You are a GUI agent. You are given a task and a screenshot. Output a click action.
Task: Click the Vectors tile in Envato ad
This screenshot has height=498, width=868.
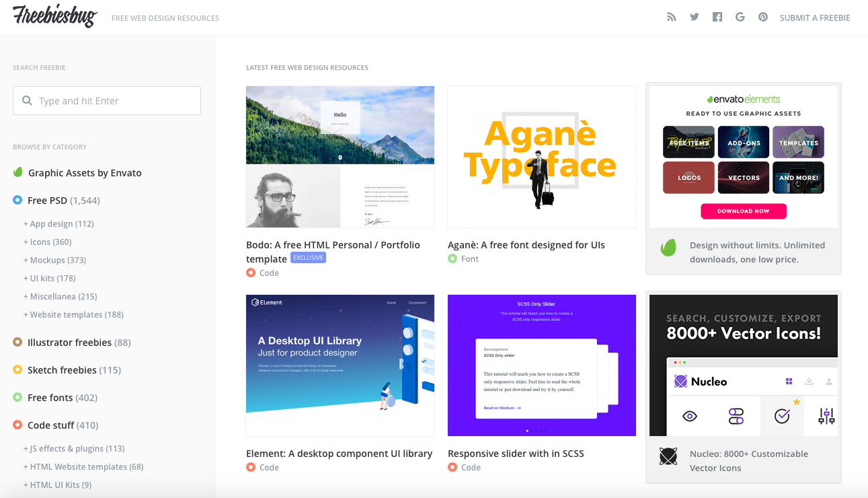744,178
